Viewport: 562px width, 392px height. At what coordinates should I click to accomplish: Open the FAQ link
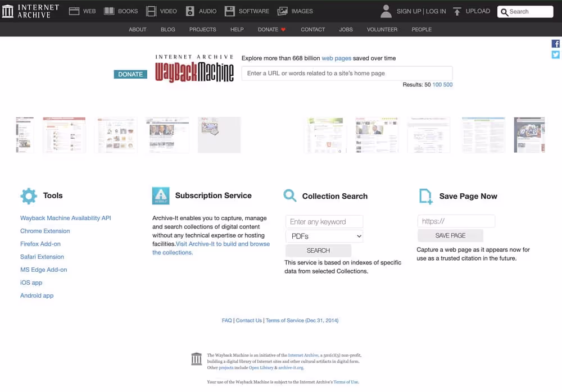[227, 320]
